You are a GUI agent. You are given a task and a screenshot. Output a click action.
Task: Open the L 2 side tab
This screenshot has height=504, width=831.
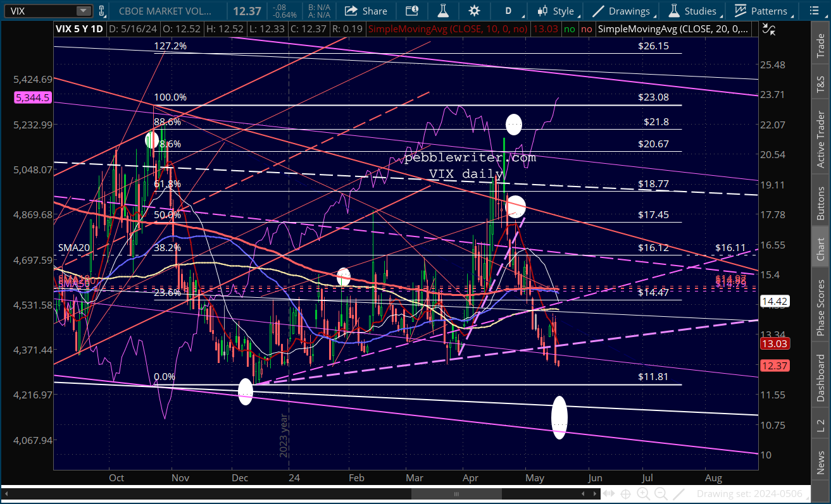820,426
